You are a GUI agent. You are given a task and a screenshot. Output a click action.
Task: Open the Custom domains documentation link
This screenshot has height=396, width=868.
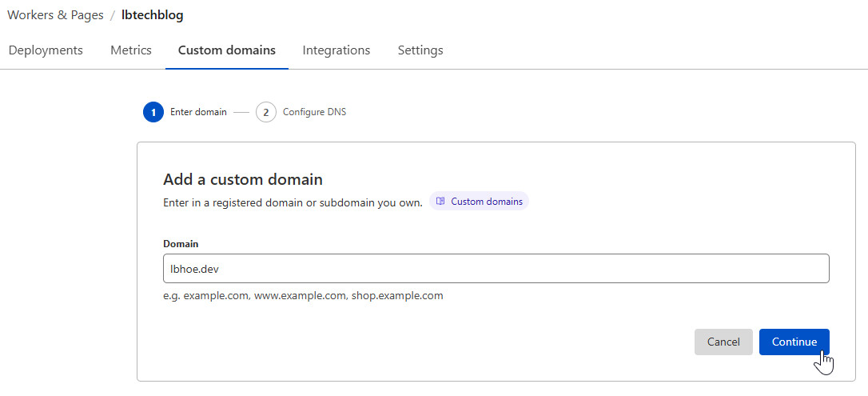click(x=486, y=202)
